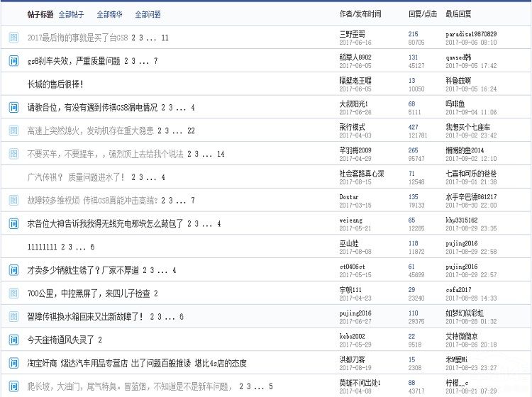Click the image icon next to 高速上突然熄火 thread
Screen dimensions: 532x397
(x=13, y=131)
